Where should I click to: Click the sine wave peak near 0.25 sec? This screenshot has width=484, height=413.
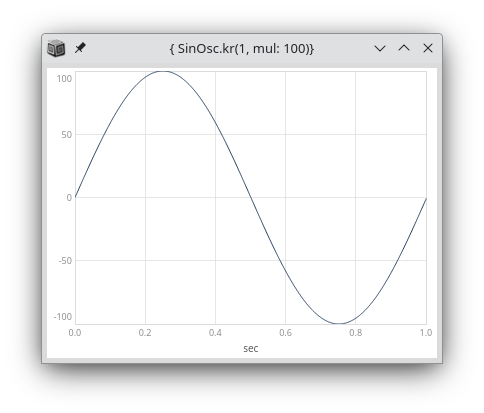(163, 71)
